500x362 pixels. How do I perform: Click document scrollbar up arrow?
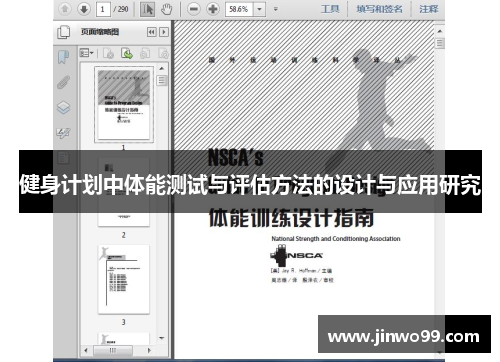[x=440, y=31]
